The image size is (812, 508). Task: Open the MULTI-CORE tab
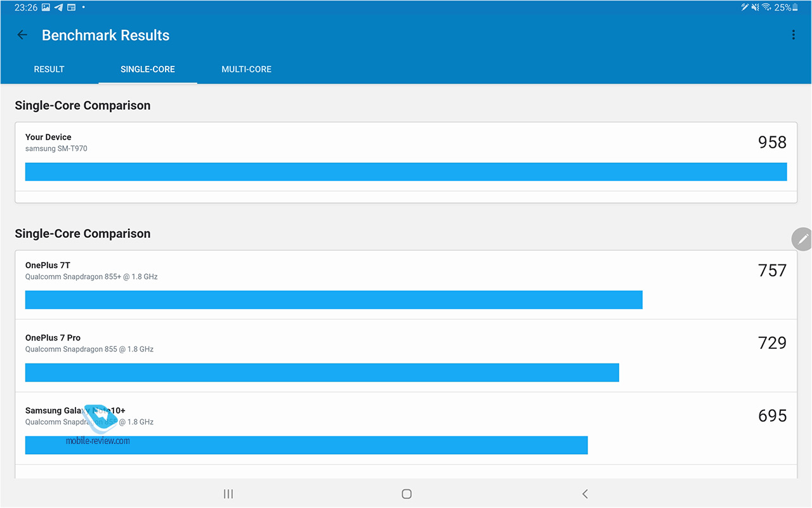point(246,69)
